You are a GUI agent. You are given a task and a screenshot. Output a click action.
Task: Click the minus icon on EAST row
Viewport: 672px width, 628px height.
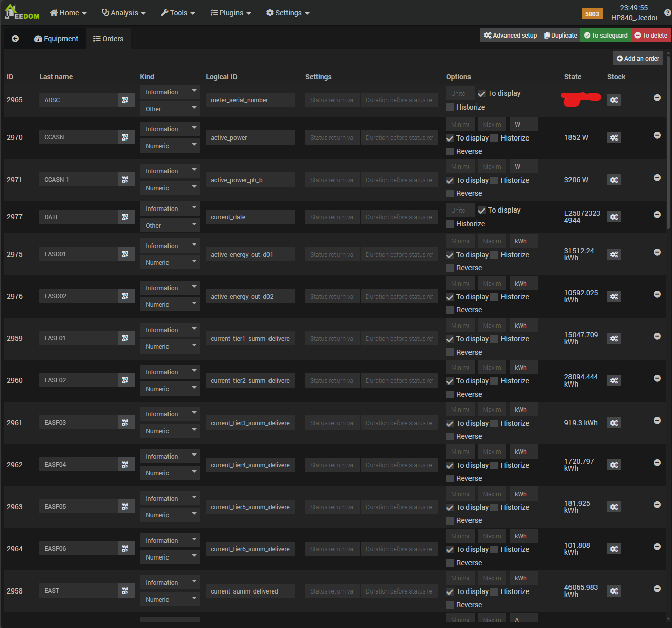tap(657, 589)
